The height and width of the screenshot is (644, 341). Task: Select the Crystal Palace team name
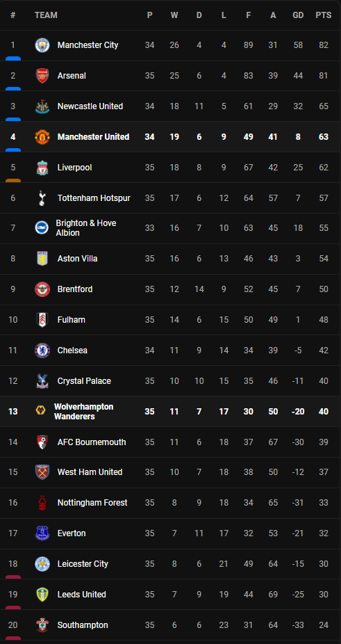[84, 381]
